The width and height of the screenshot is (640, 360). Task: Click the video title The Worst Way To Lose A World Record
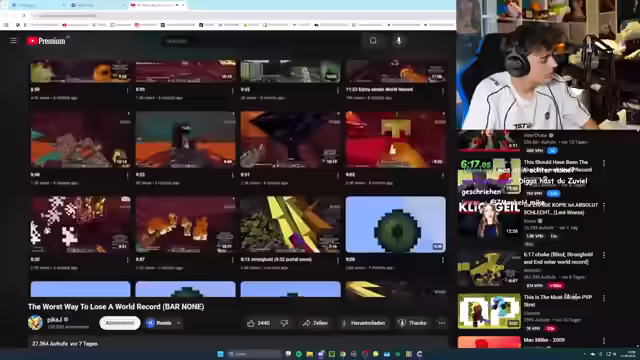(116, 307)
